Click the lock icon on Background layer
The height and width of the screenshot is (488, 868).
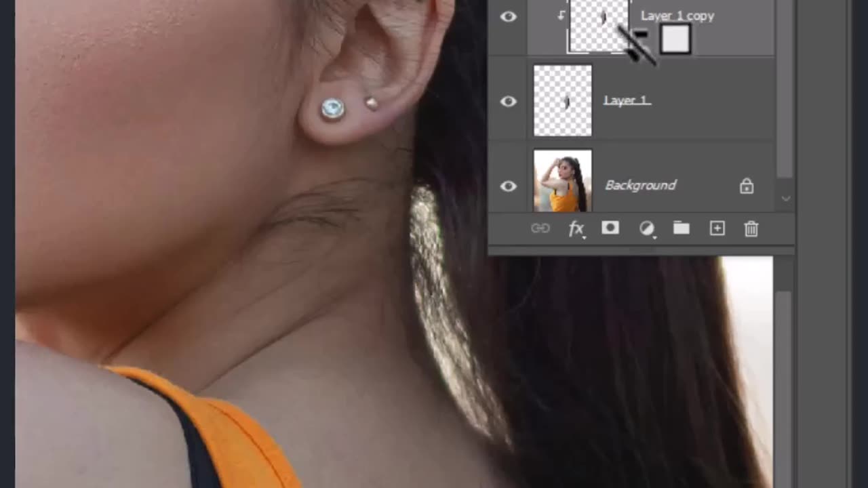pos(747,186)
